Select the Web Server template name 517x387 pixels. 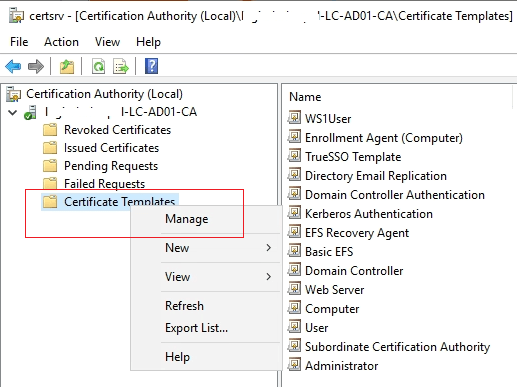[x=334, y=290]
